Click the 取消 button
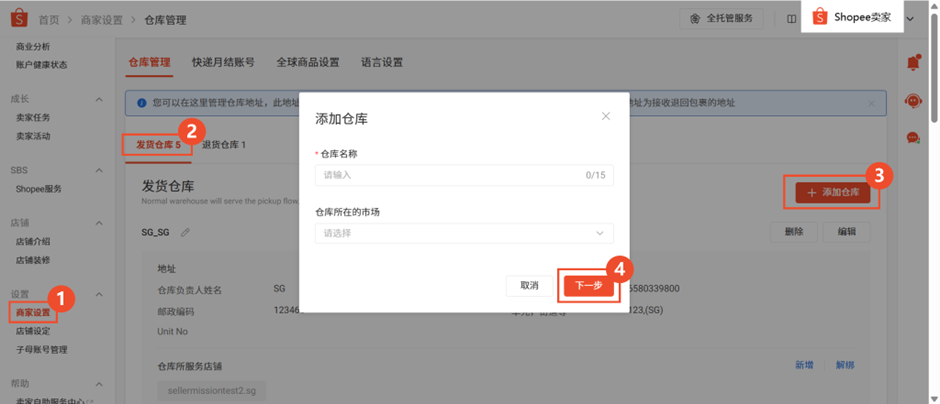This screenshot has height=404, width=940. pyautogui.click(x=529, y=286)
